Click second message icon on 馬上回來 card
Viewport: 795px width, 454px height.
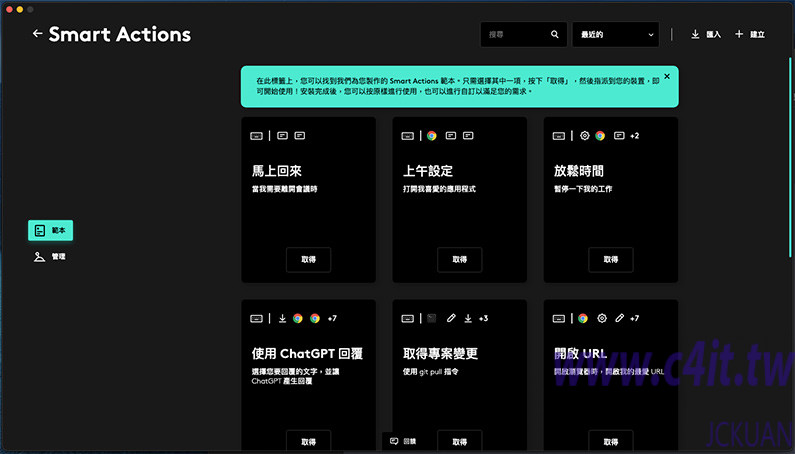click(300, 135)
